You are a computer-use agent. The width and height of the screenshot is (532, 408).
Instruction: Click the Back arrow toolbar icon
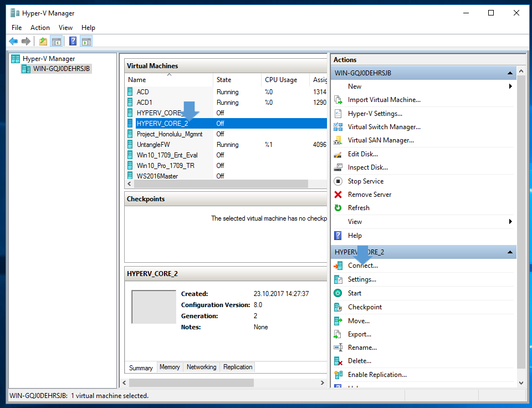tap(13, 42)
